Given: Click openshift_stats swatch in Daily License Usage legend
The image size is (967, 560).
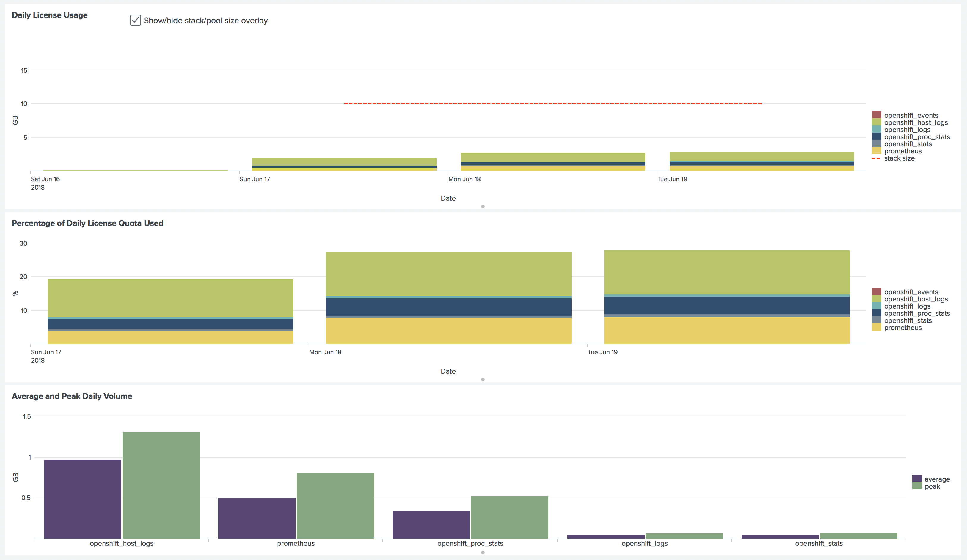Looking at the screenshot, I should (x=876, y=144).
